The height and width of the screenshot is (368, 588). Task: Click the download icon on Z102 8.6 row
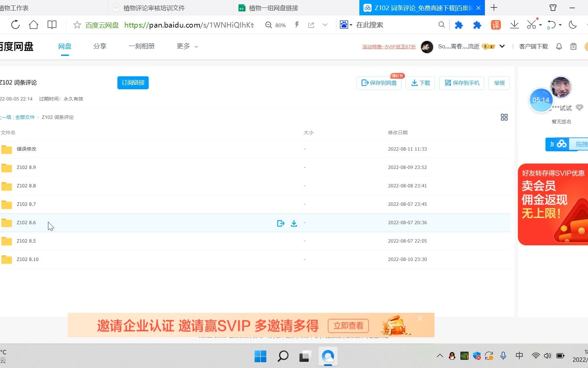pos(294,223)
